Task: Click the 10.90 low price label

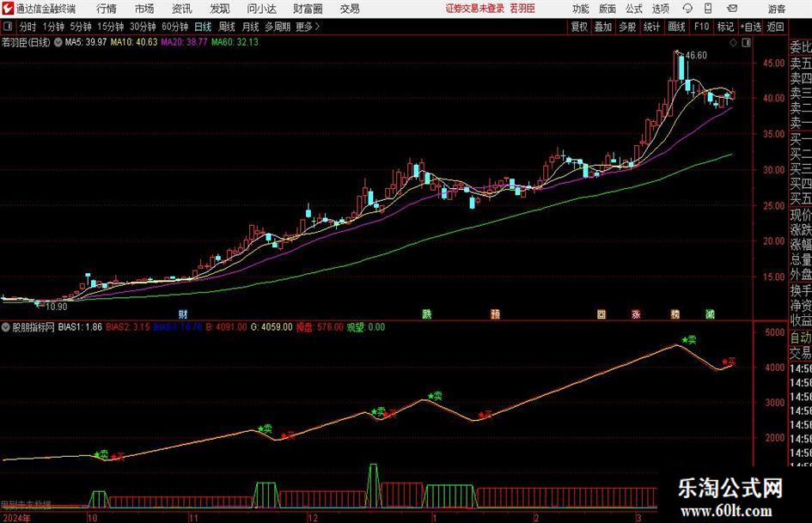Action: click(57, 307)
